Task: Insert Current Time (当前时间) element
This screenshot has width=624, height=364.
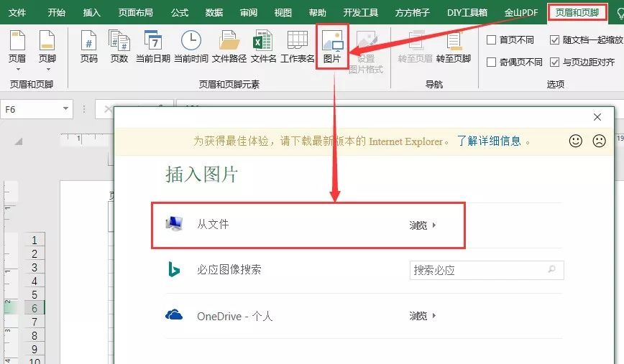Action: pyautogui.click(x=191, y=47)
